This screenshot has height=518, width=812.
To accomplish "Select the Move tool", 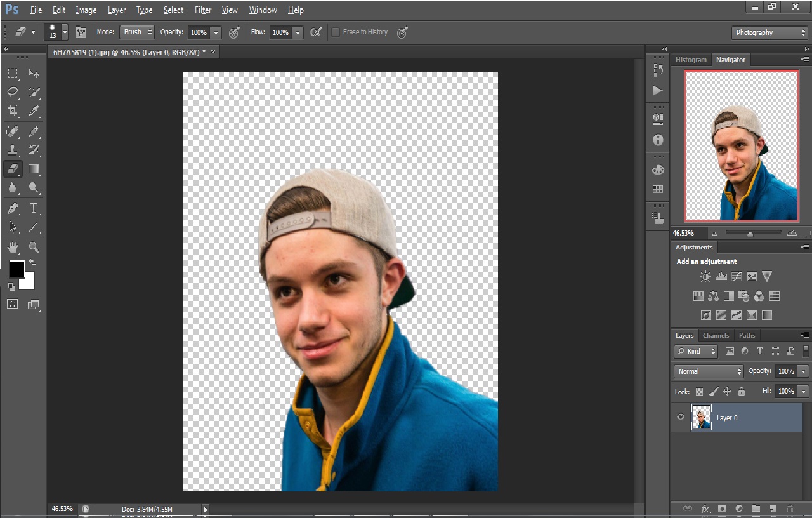I will tap(34, 74).
